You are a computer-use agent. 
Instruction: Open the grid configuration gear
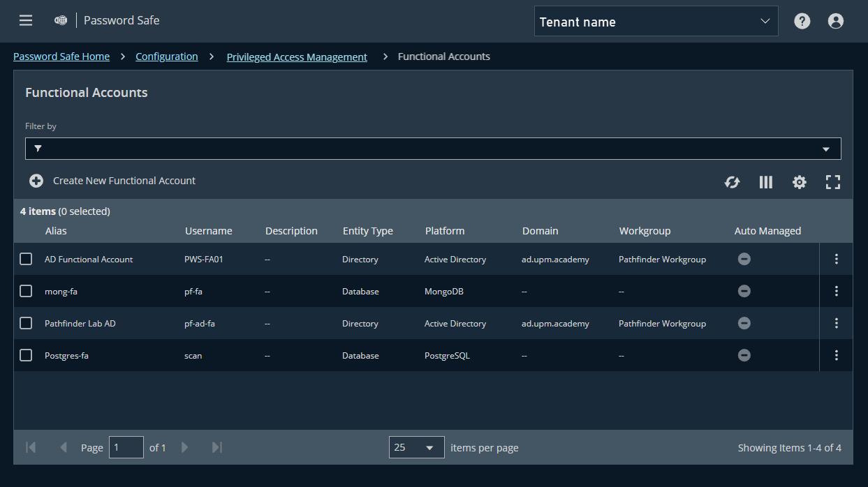(x=799, y=182)
